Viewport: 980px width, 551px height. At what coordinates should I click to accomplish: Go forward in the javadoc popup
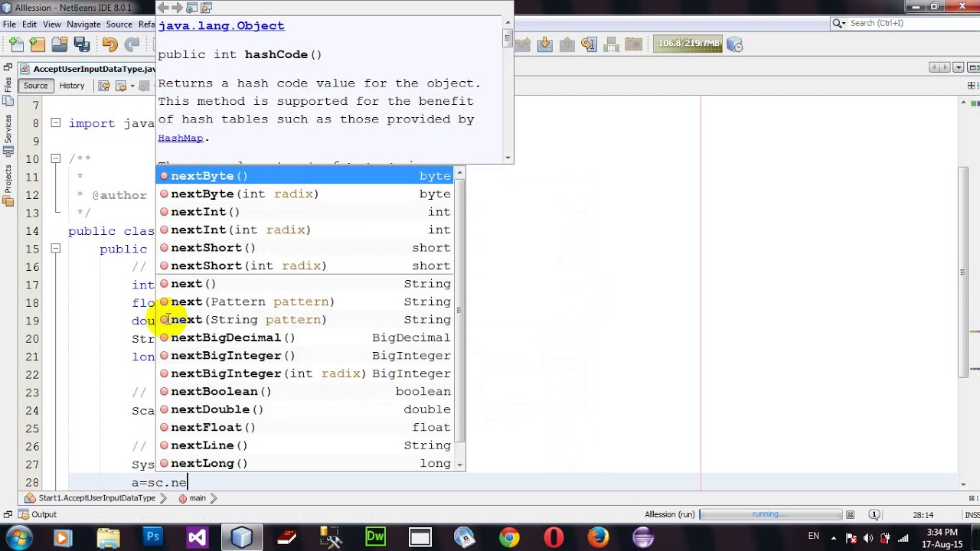[178, 8]
